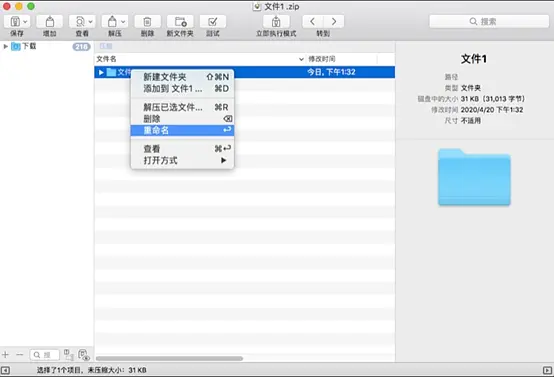The width and height of the screenshot is (554, 377).
Task: Close the window with the red button
Action: click(7, 6)
